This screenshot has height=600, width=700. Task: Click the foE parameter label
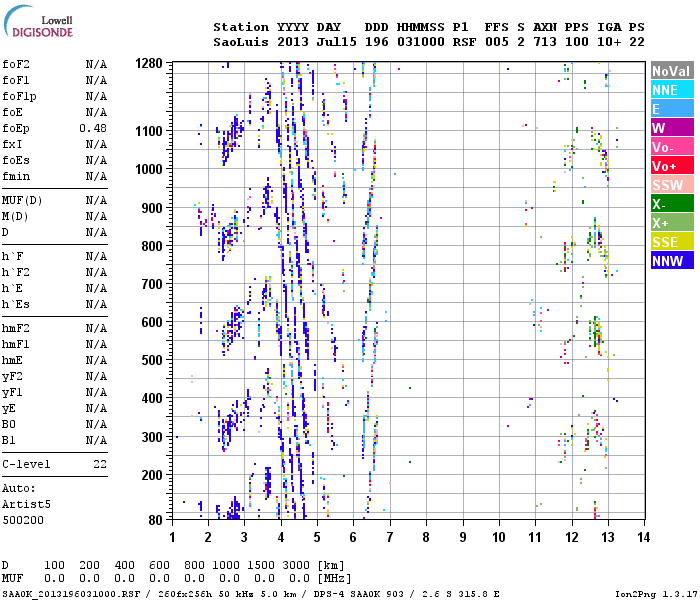[x=12, y=112]
